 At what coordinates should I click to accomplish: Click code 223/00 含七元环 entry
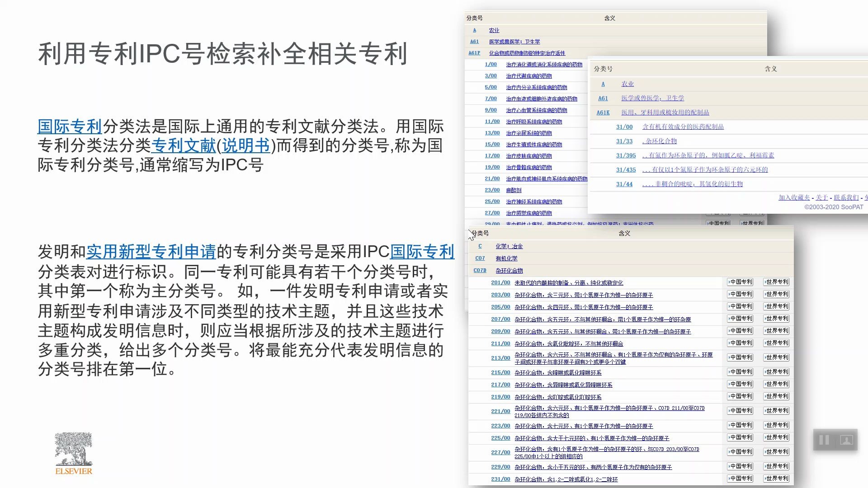click(x=500, y=426)
